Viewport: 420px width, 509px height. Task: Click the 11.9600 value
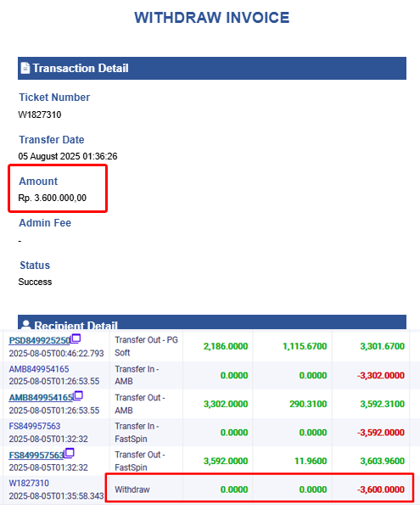pos(311,461)
